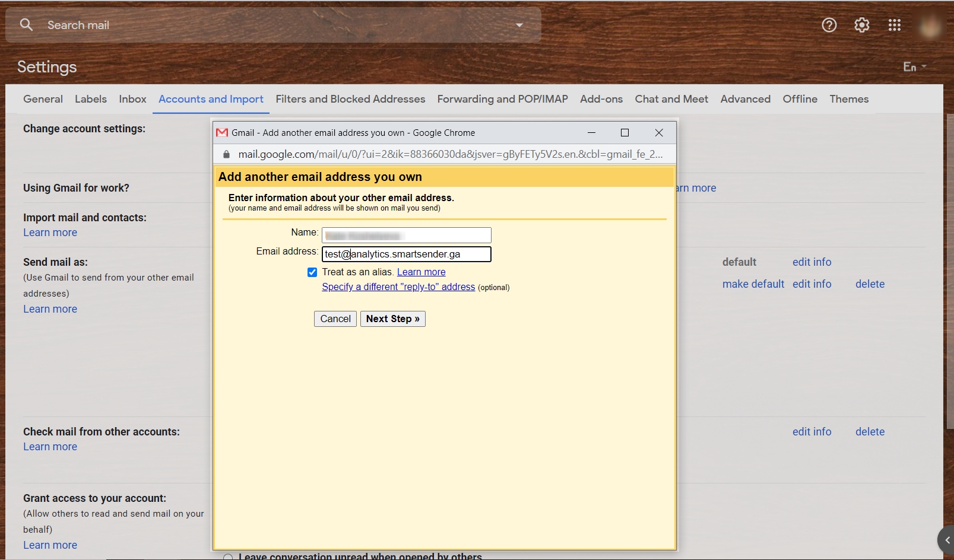Image resolution: width=954 pixels, height=560 pixels.
Task: Click Specify a different reply-to address link
Action: pyautogui.click(x=398, y=287)
